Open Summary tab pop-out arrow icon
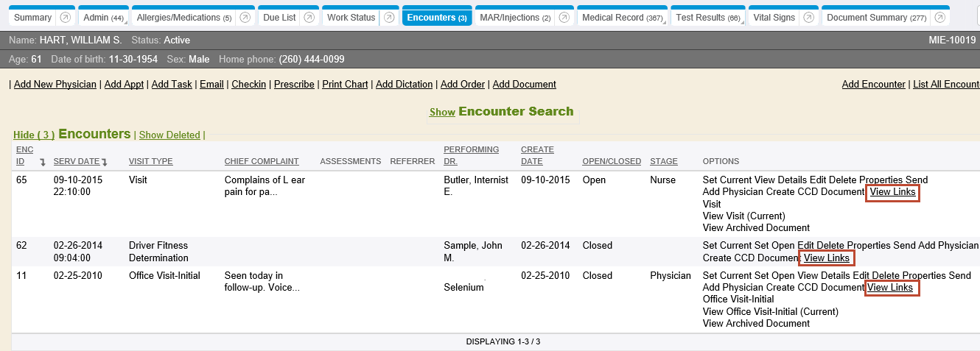 point(66,18)
